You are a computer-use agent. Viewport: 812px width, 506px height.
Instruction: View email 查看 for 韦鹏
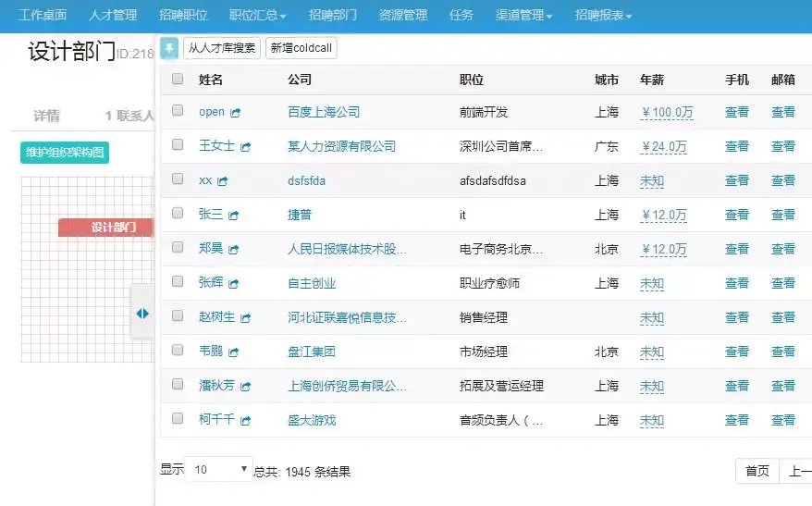(x=783, y=352)
